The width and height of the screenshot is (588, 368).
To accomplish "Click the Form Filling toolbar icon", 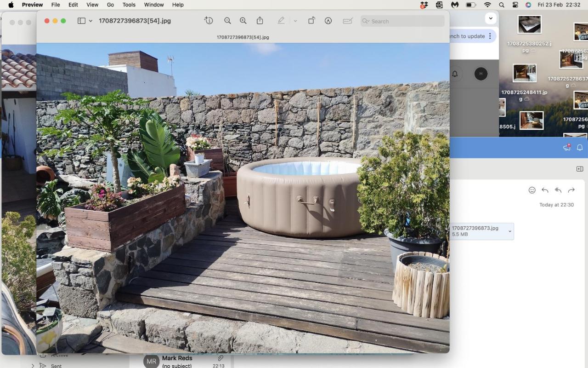I will tap(348, 21).
